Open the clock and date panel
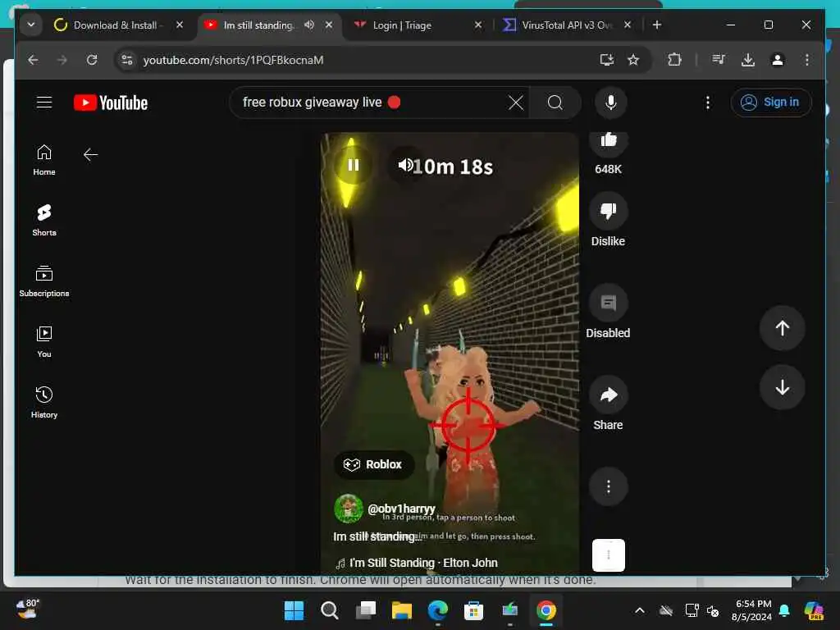Screen dimensions: 840x630 [x=751, y=610]
